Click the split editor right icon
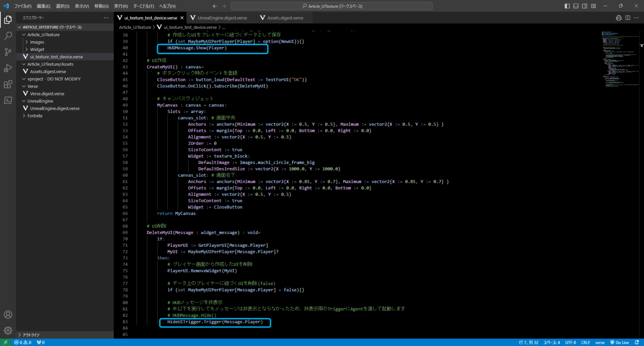Viewport: 644px width, 346px height. tap(628, 18)
